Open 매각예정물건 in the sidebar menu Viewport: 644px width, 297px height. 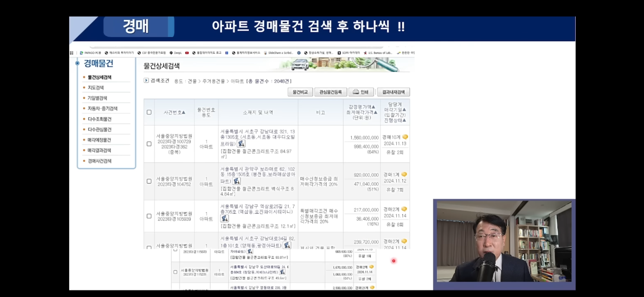tap(99, 140)
